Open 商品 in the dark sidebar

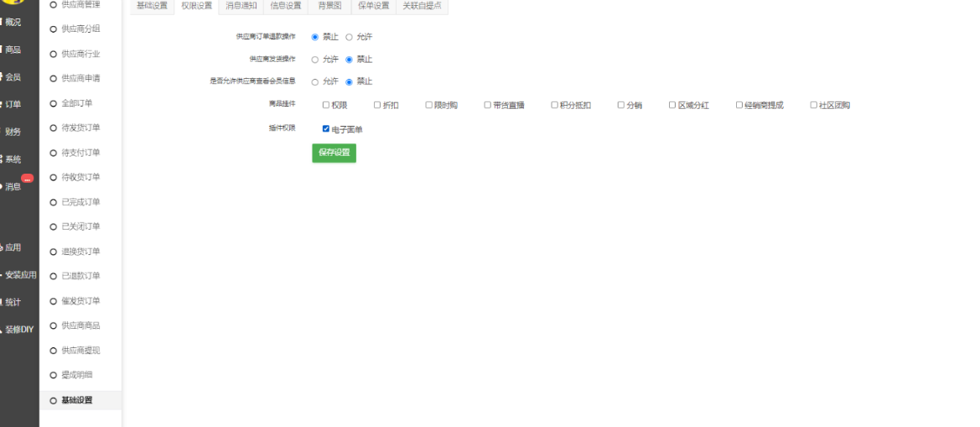[x=13, y=49]
